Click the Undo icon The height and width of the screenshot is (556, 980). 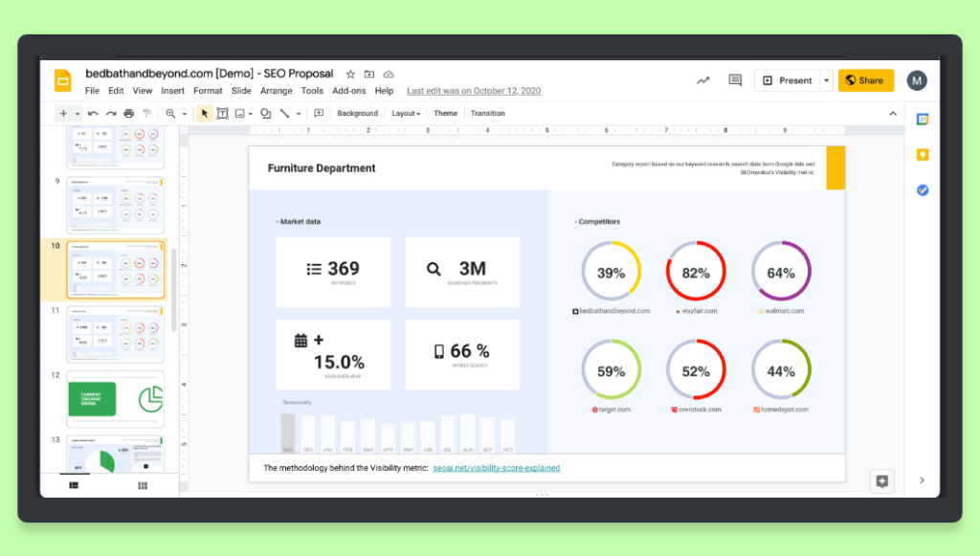coord(92,113)
